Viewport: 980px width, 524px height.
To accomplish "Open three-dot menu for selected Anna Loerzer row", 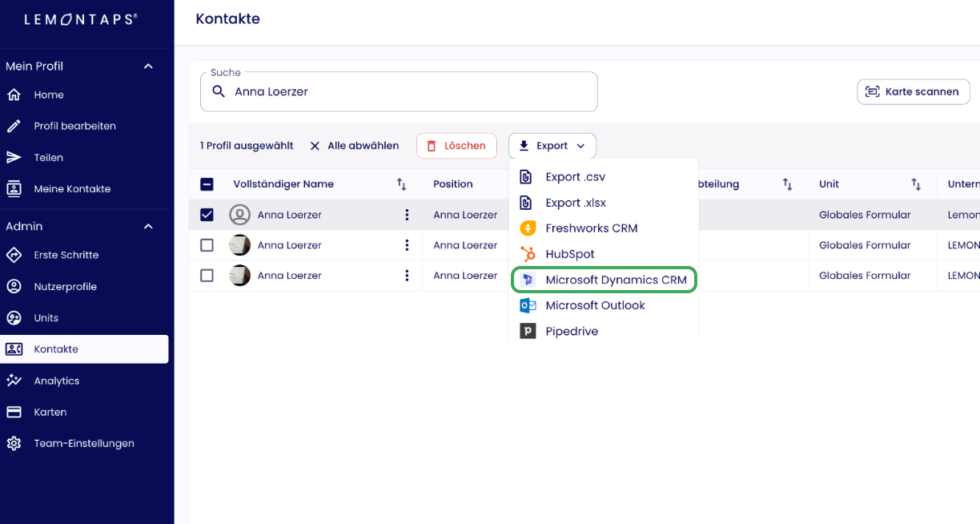I will pyautogui.click(x=407, y=215).
